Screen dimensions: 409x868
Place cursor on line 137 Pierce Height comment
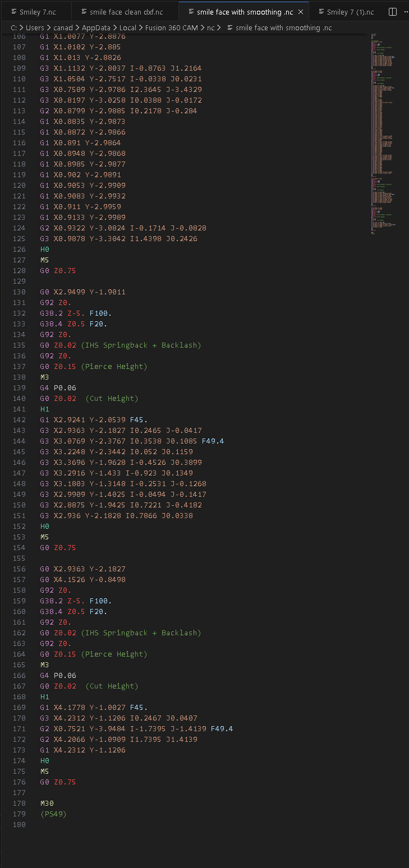114,367
